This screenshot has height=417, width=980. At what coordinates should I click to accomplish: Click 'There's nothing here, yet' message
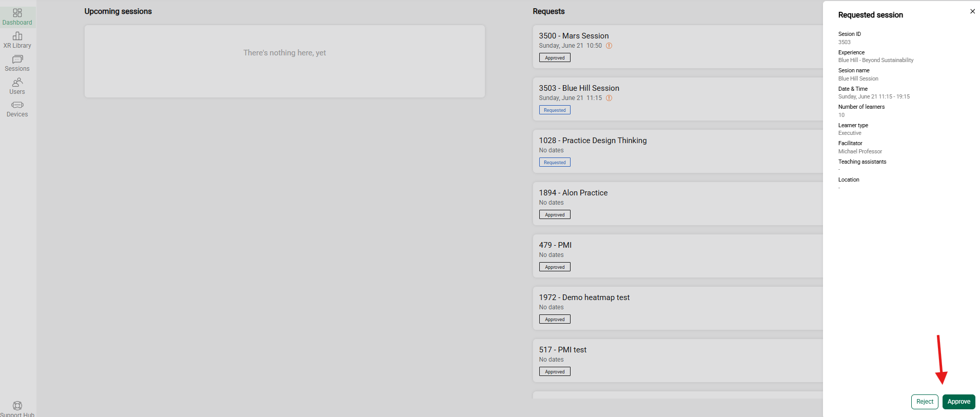click(x=285, y=53)
